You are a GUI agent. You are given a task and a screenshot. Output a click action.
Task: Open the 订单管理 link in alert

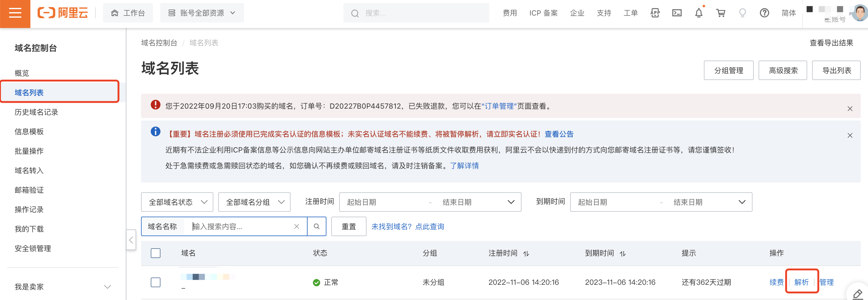(x=499, y=106)
